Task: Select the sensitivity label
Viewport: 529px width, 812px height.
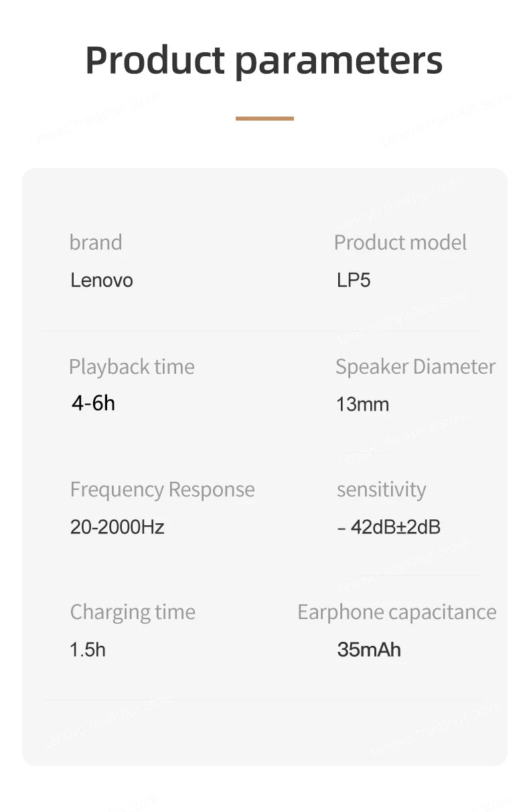Action: pos(381,490)
